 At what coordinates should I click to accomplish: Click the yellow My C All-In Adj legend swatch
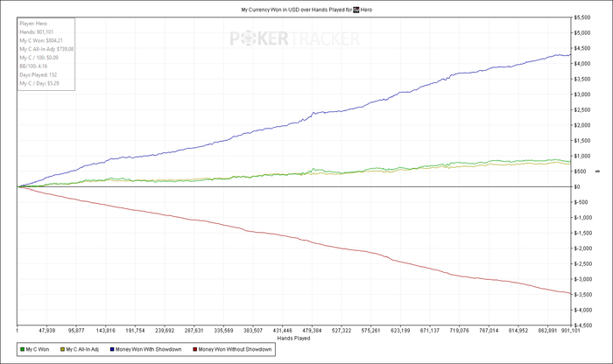[x=62, y=349]
